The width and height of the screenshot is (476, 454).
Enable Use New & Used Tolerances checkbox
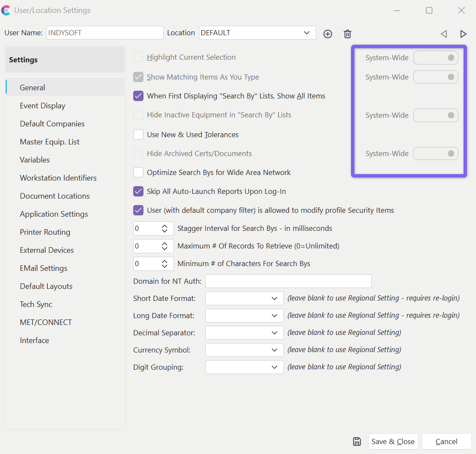(138, 135)
